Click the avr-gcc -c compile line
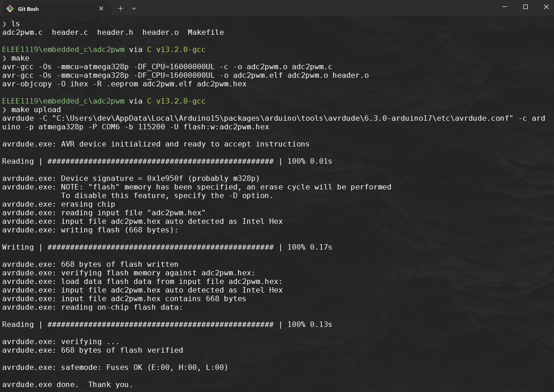The width and height of the screenshot is (554, 392). 167,67
